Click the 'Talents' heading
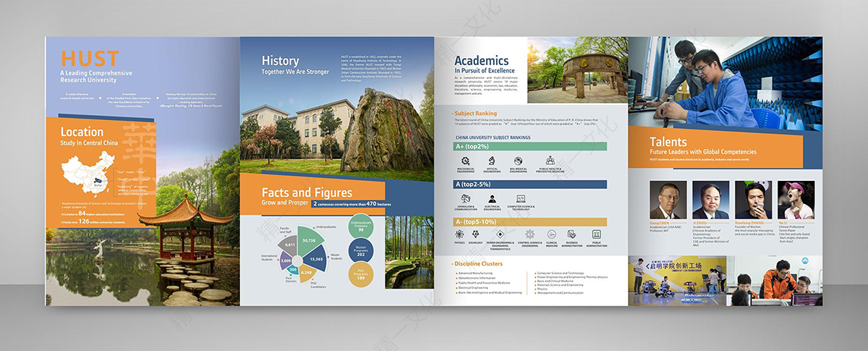 click(668, 142)
